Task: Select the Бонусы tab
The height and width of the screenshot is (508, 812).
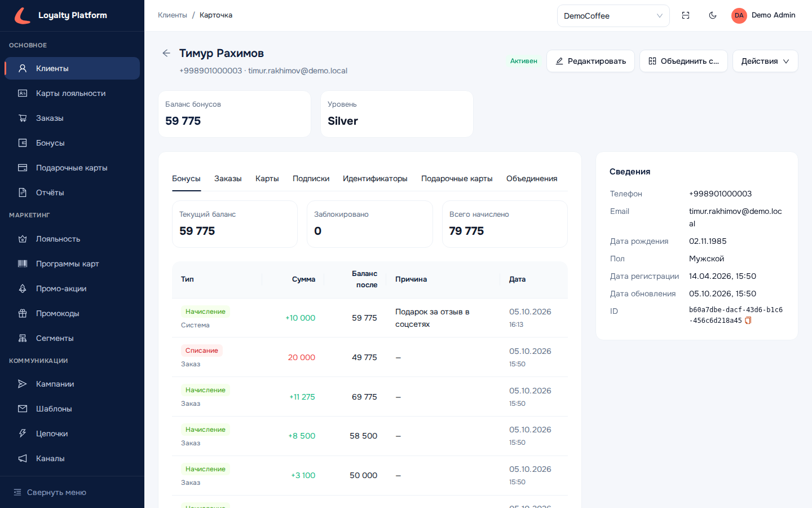Action: point(186,178)
